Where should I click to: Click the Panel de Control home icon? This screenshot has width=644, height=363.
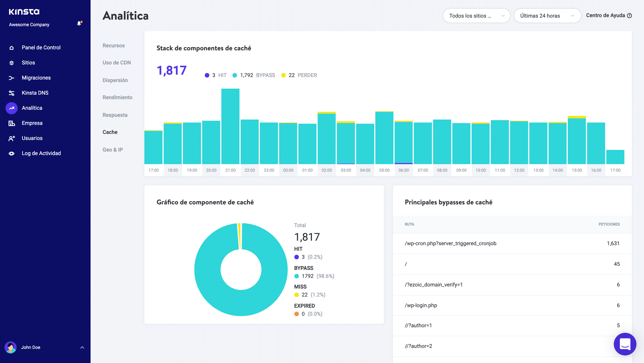coord(12,48)
